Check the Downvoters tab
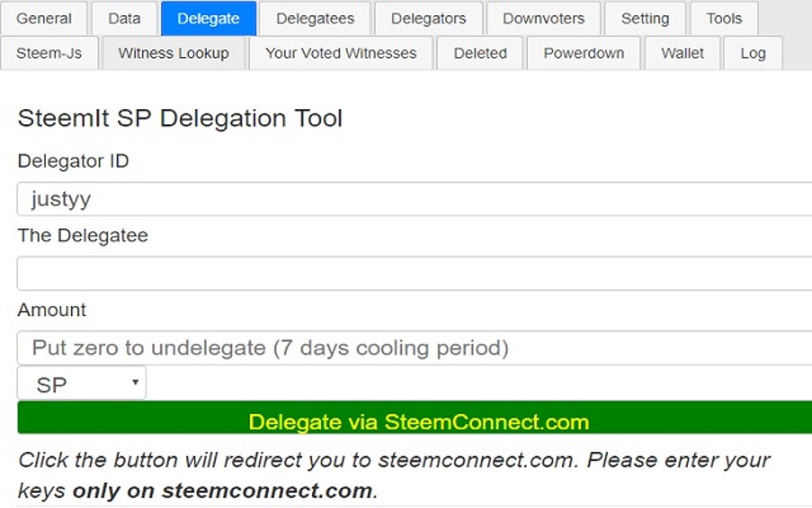This screenshot has width=812, height=508. pyautogui.click(x=543, y=18)
